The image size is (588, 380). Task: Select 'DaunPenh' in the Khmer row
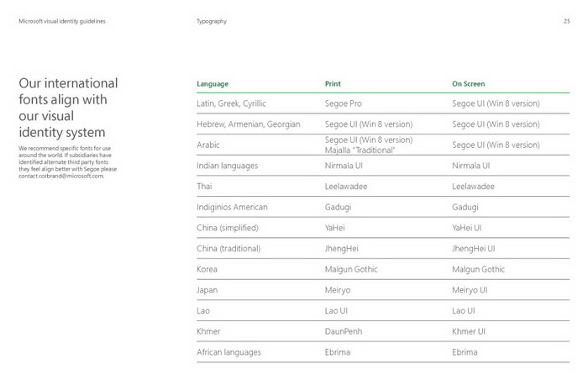pos(343,331)
